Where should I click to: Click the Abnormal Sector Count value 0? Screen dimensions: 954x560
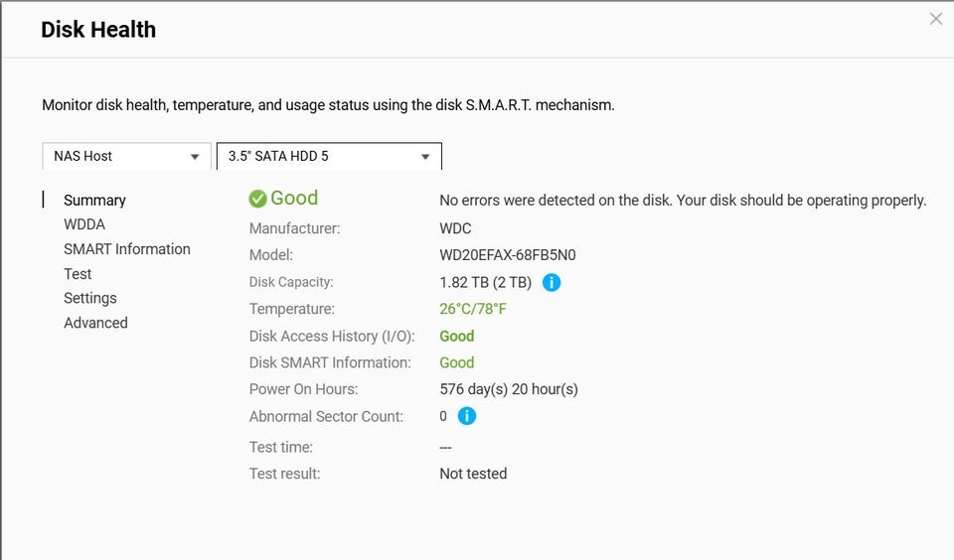(443, 416)
